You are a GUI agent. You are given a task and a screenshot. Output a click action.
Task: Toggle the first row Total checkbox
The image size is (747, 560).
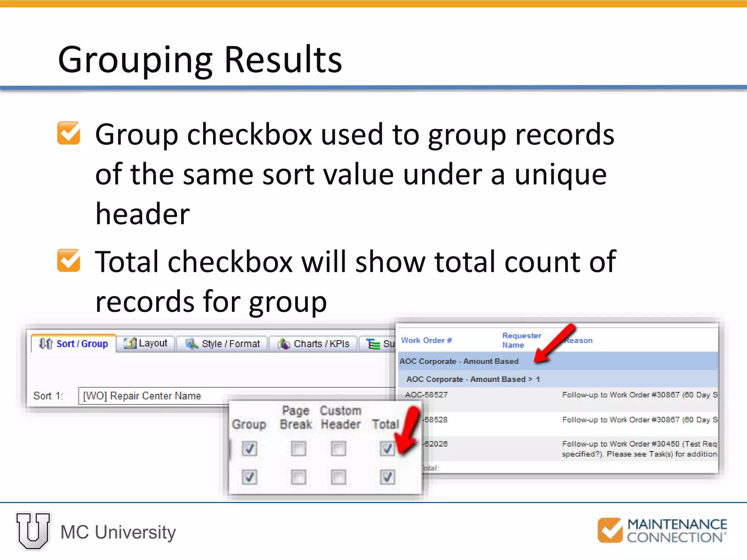tap(387, 448)
